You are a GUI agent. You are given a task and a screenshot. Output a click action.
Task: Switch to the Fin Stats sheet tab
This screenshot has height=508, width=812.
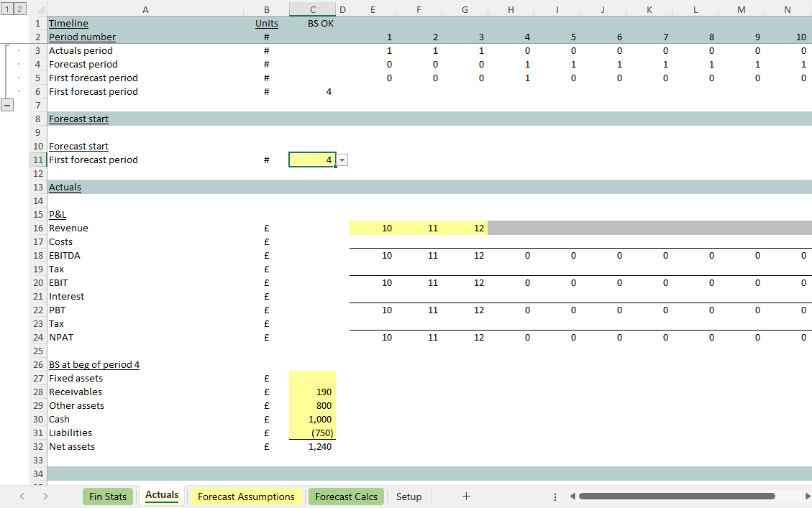[107, 496]
